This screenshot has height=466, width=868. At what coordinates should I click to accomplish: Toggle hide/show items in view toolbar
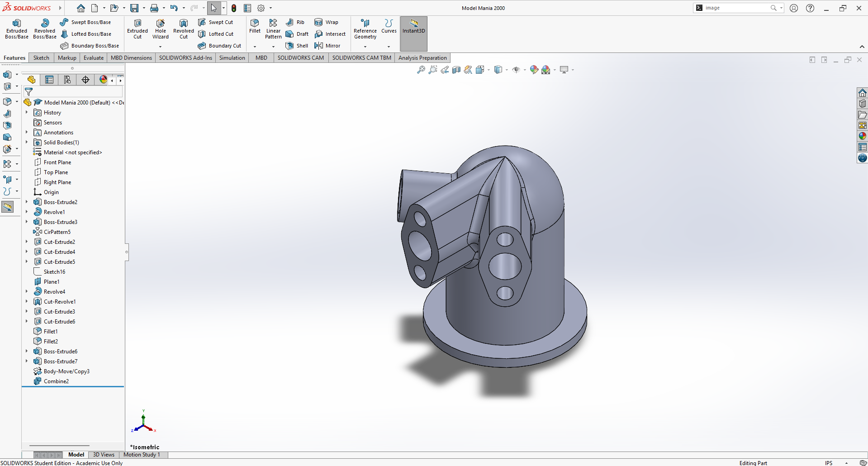pyautogui.click(x=516, y=70)
